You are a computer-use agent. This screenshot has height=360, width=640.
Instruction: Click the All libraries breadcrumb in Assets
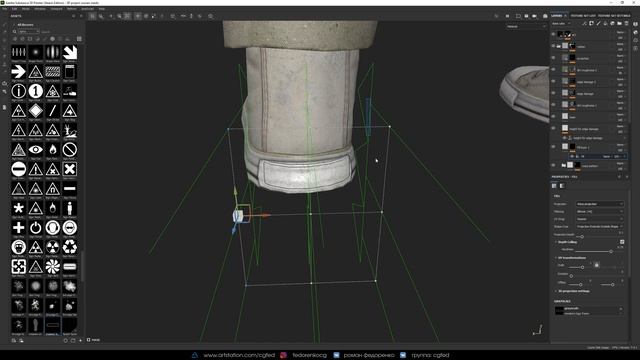25,25
